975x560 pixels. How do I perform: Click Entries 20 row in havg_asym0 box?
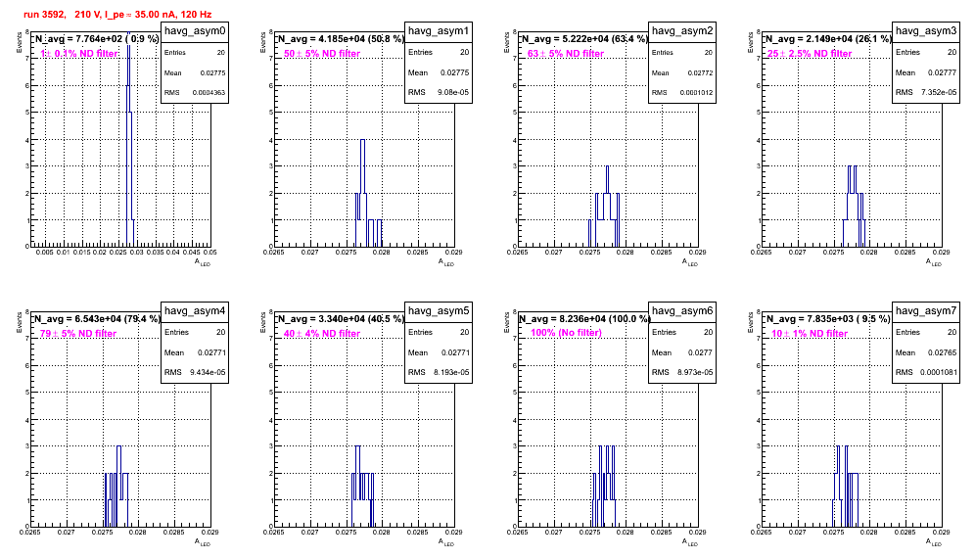coord(195,53)
